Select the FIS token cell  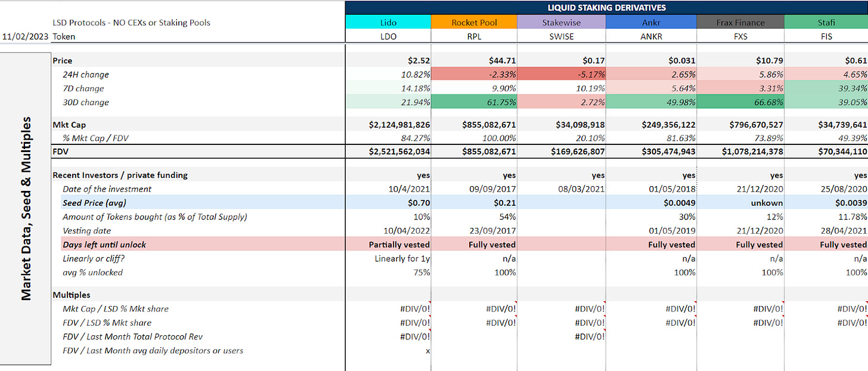pos(826,36)
